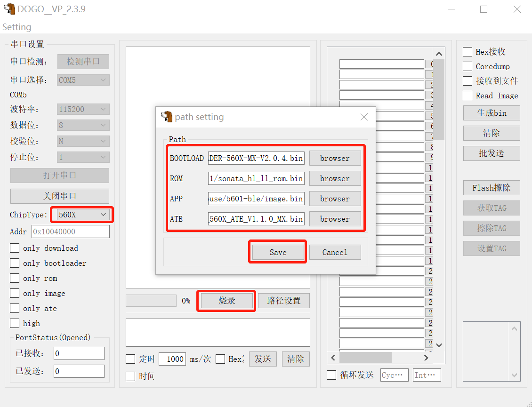Click the path setting dialog dog icon
Screen dimensions: 532x407
click(x=167, y=117)
